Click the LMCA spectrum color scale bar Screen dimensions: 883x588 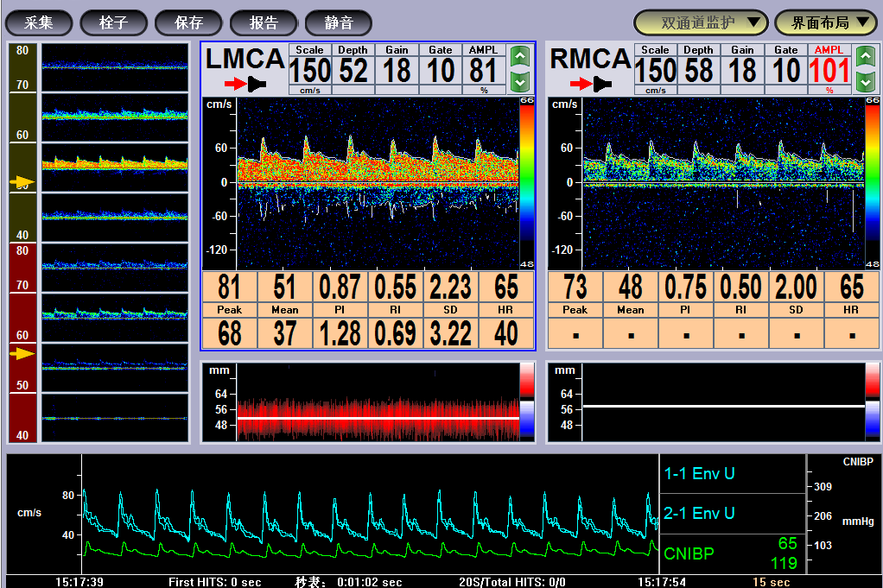527,182
